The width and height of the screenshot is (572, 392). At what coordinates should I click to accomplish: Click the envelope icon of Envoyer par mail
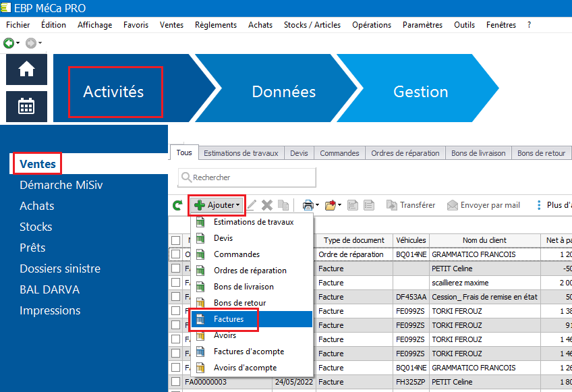(453, 205)
